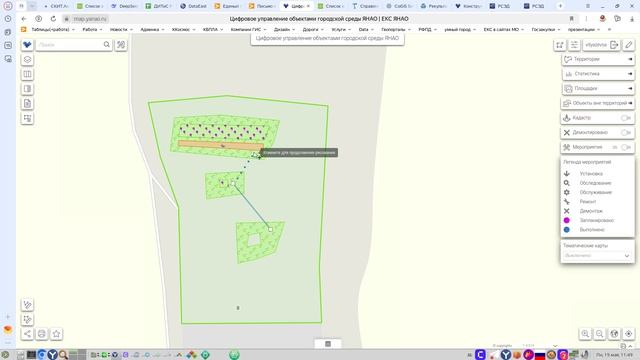Open the tools icon next to the search field
The image size is (640, 360).
pos(121,45)
